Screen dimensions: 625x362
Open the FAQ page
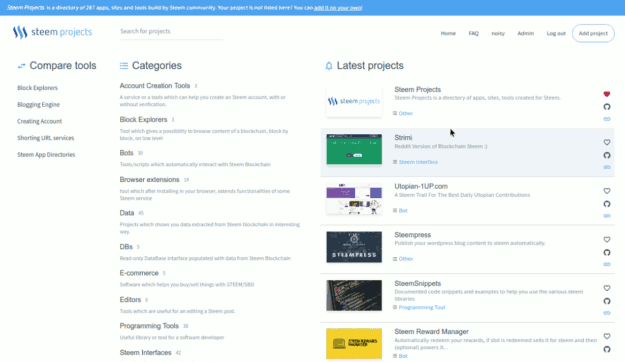click(474, 33)
